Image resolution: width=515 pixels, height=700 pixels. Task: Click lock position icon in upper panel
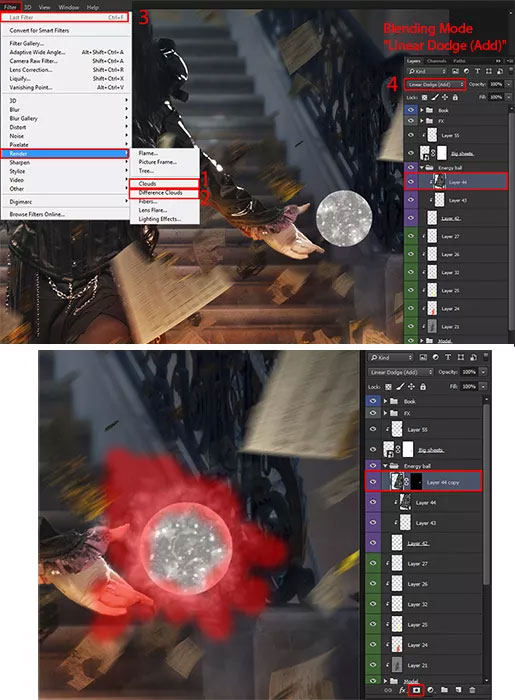(x=445, y=97)
